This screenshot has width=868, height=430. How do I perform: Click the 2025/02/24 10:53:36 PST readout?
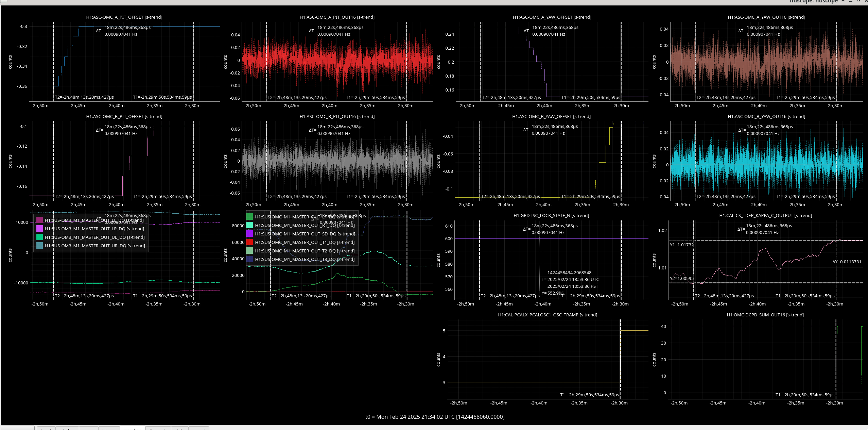click(x=573, y=286)
